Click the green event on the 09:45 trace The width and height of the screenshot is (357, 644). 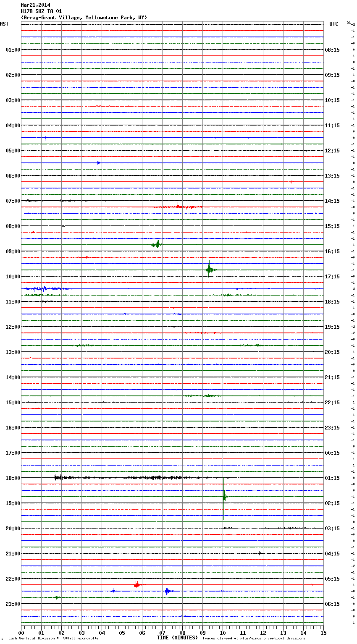click(x=209, y=270)
